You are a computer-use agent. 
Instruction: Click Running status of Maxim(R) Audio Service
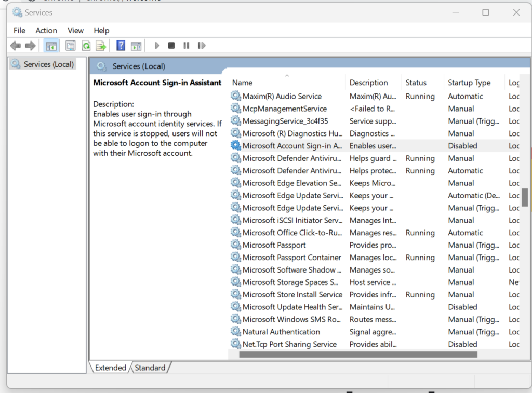420,96
